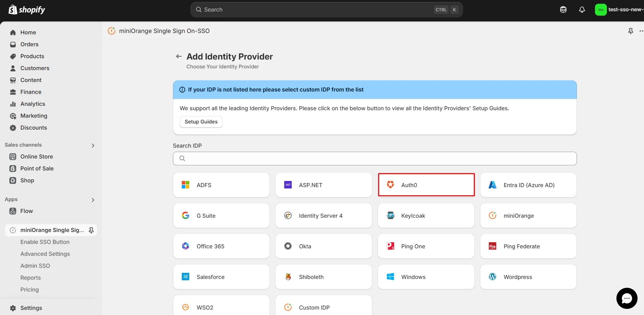Image resolution: width=644 pixels, height=315 pixels.
Task: Select the Keycloak provider
Action: (x=426, y=216)
